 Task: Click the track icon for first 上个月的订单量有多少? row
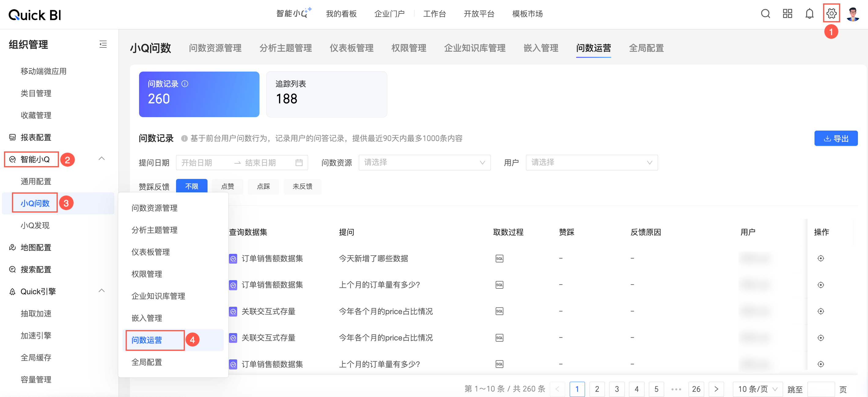tap(821, 285)
